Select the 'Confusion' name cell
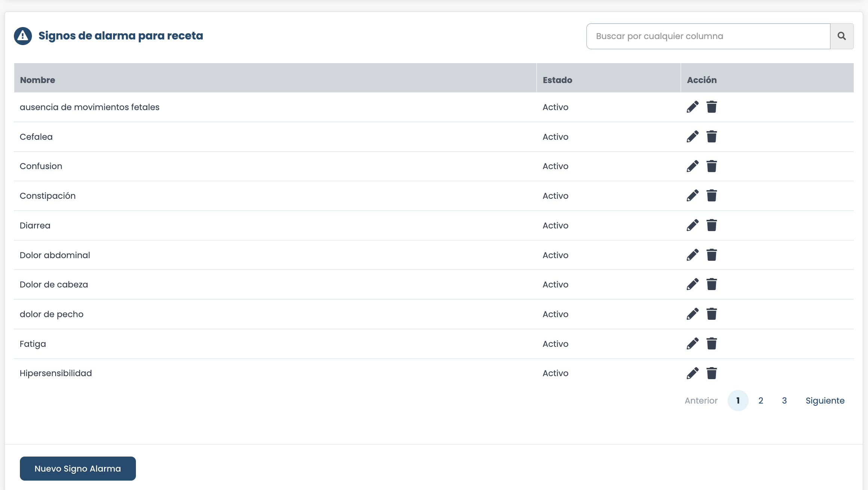The image size is (868, 490). [x=275, y=166]
